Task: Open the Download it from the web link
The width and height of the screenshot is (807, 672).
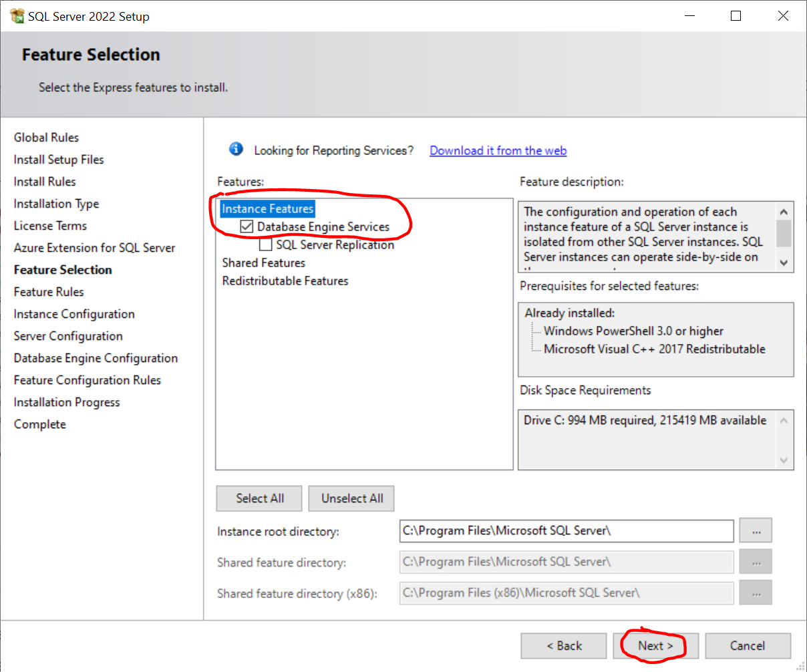Action: click(498, 151)
